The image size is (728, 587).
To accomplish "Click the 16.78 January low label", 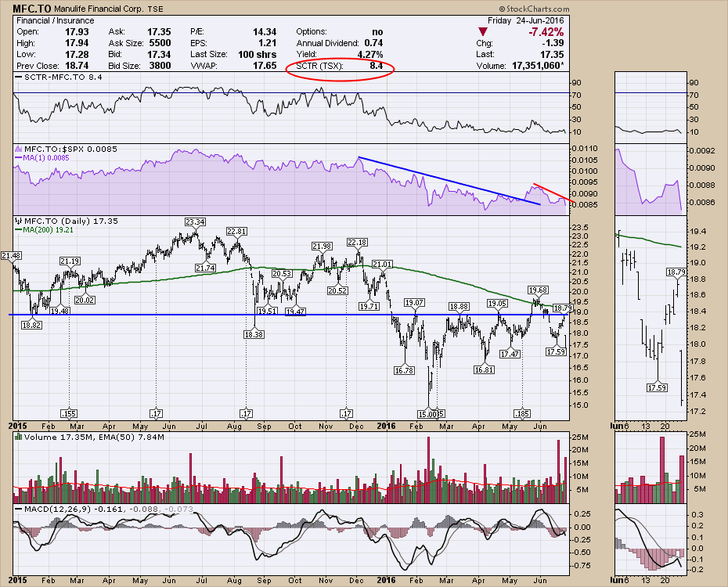I will coord(405,370).
